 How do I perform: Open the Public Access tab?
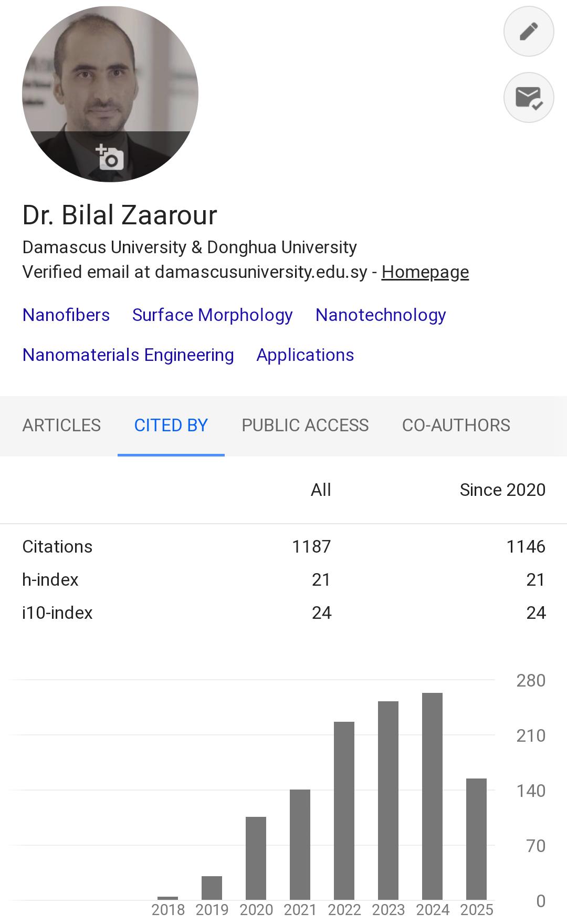[x=305, y=425]
